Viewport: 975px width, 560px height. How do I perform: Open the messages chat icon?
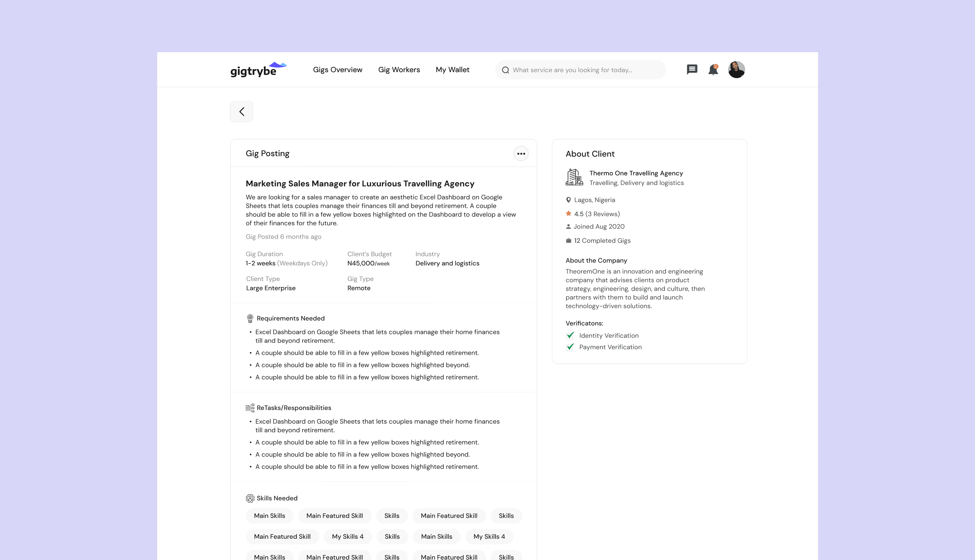(x=692, y=70)
